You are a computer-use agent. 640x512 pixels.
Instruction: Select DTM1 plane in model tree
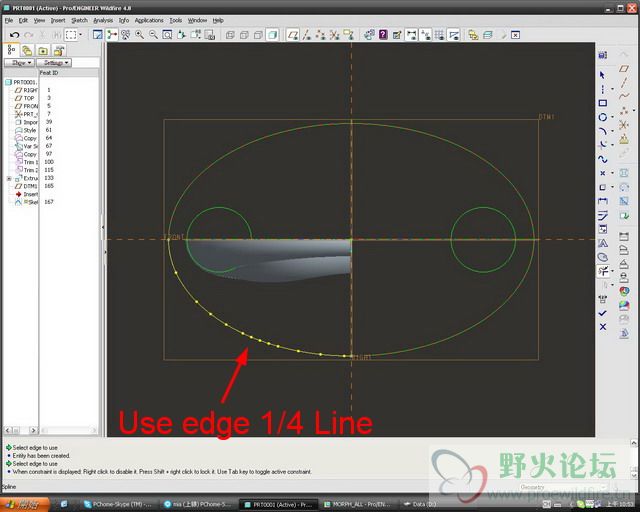tap(26, 186)
